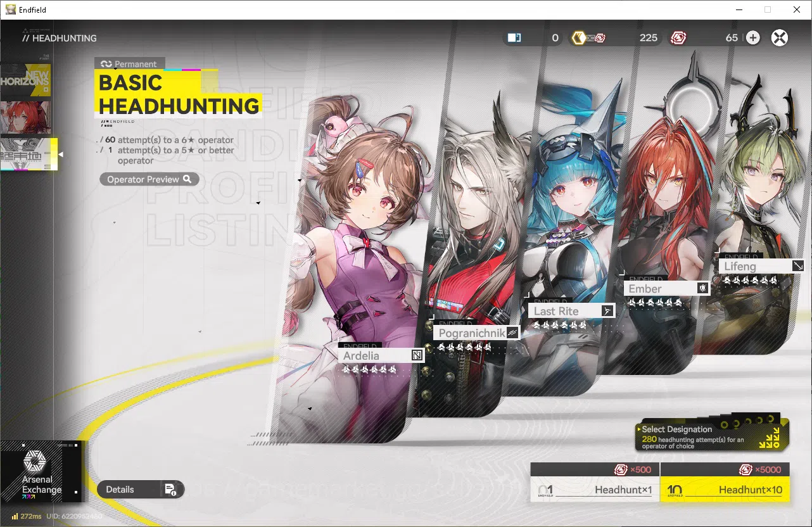The width and height of the screenshot is (812, 527).
Task: Click the document info icon beside Details
Action: click(170, 489)
